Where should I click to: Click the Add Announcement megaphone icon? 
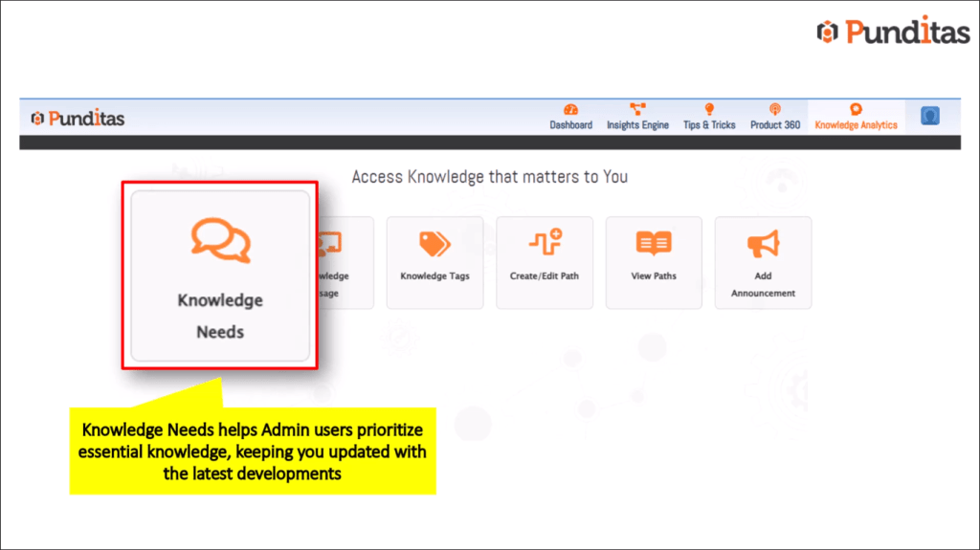pos(763,244)
